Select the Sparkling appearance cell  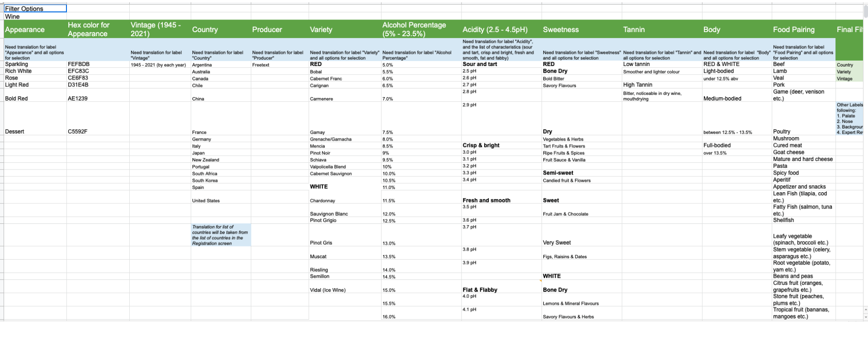tap(17, 64)
